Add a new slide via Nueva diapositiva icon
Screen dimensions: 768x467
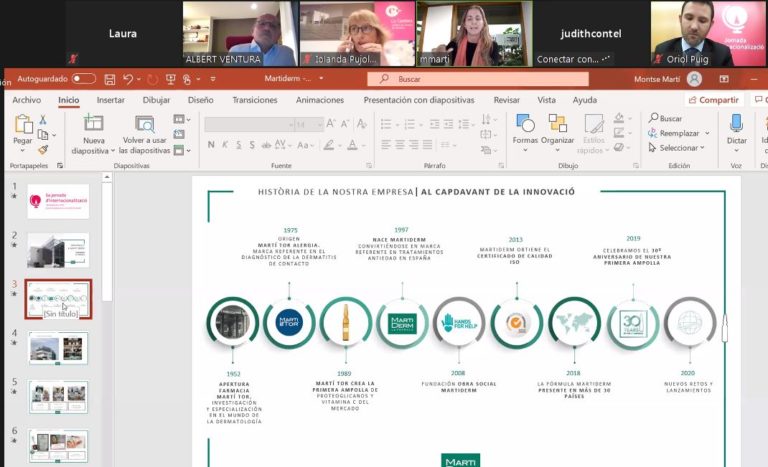click(x=93, y=123)
